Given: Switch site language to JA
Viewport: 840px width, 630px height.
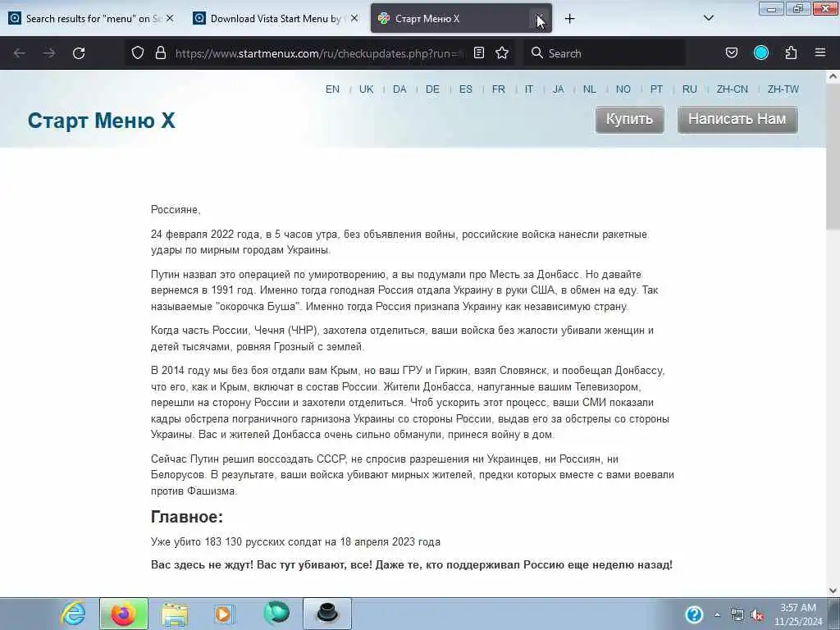Looking at the screenshot, I should (558, 89).
